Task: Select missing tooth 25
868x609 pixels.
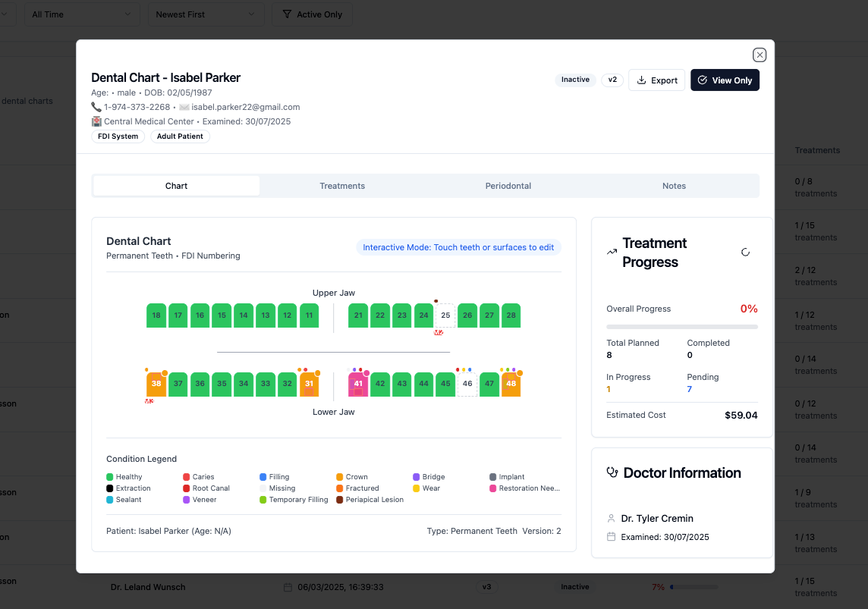Action: click(x=445, y=315)
